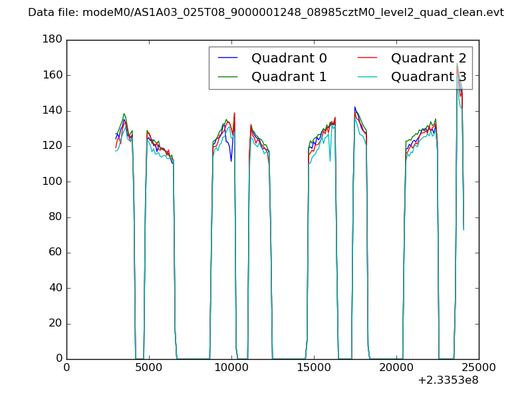Screen dimensions: 532x399
Task: Click the 180 y-axis tick label
Action: 52,40
